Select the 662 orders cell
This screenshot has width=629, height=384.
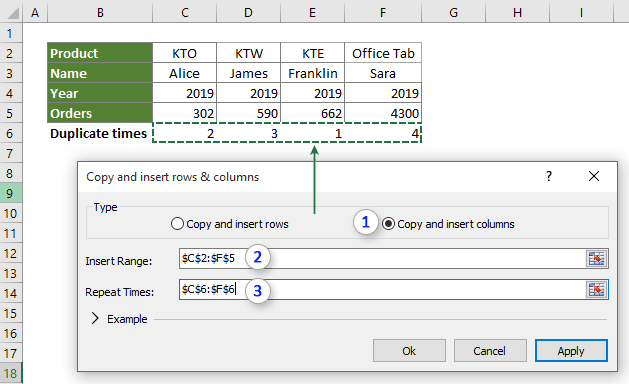[x=312, y=113]
